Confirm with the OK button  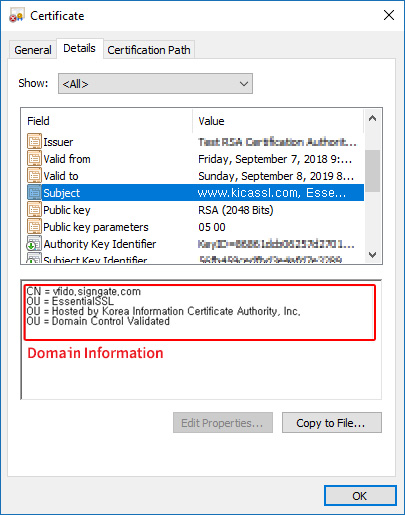(360, 496)
